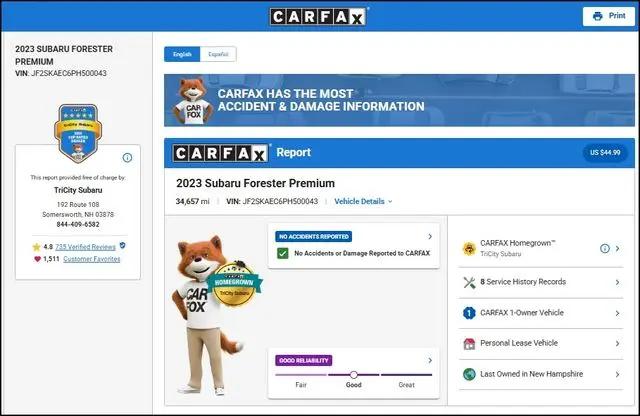Switch report language to English
The height and width of the screenshot is (416, 640).
point(182,54)
